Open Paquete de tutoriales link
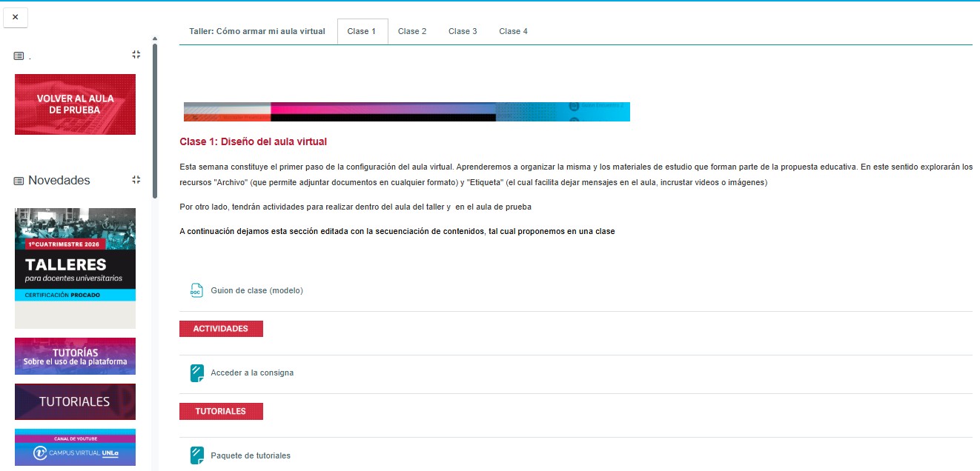Viewport: 980px width, 471px height. click(251, 455)
